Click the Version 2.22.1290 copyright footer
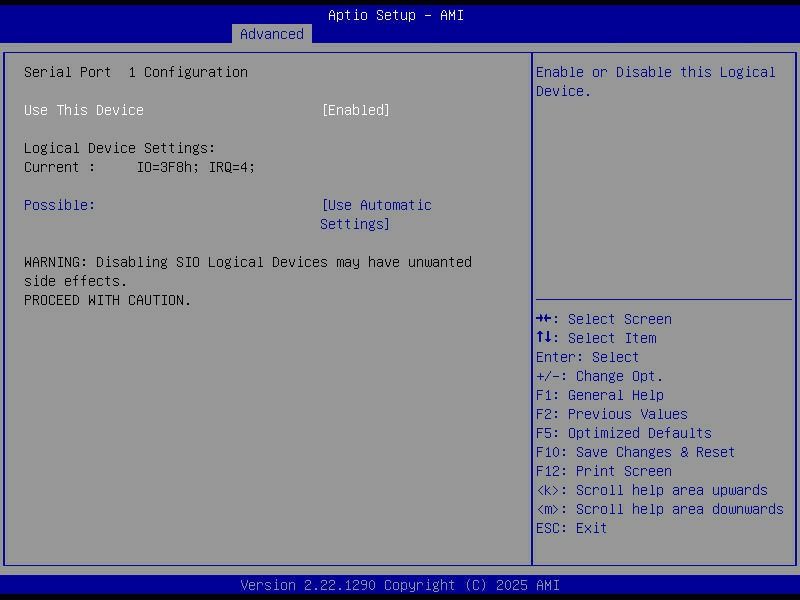This screenshot has height=600, width=800. tap(400, 585)
